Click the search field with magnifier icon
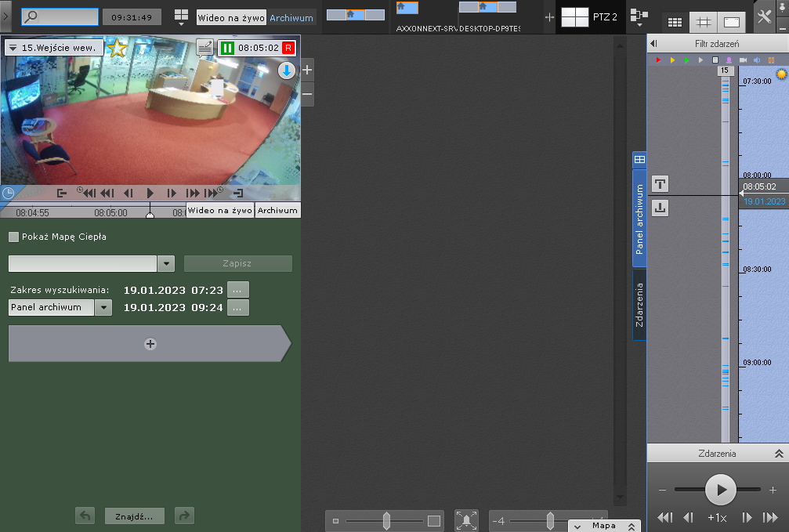 coord(60,16)
